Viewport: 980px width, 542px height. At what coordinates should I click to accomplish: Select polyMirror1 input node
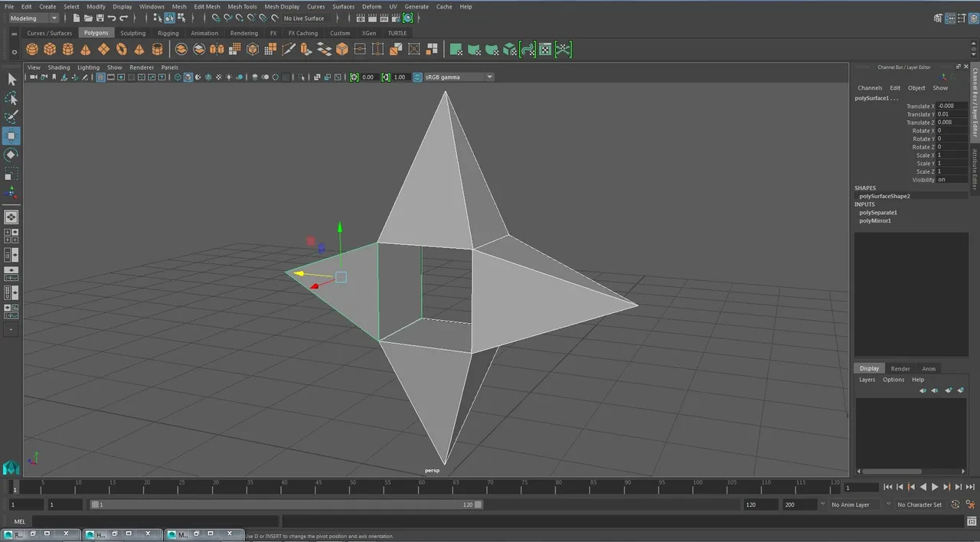(x=874, y=220)
